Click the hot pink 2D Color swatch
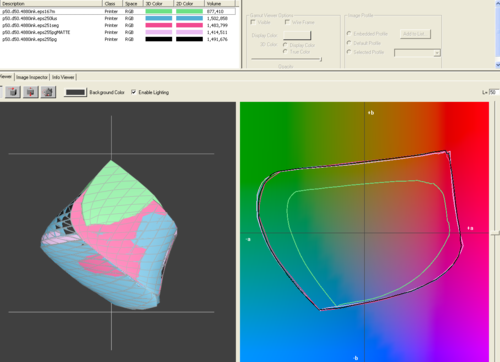The width and height of the screenshot is (500, 362). [x=189, y=25]
